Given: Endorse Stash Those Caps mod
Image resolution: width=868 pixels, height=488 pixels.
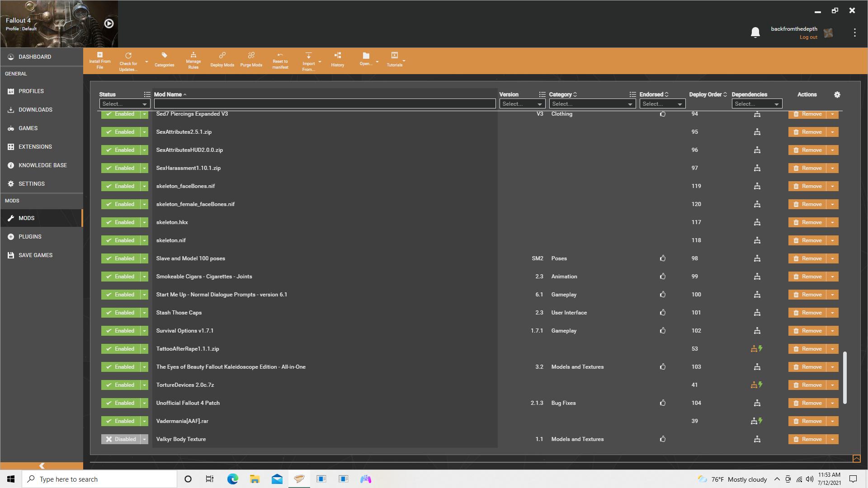Looking at the screenshot, I should [662, 312].
